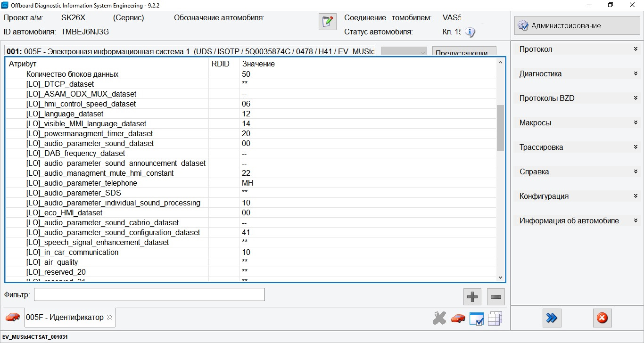
Task: Select the [LO]_DTCP_dataset row
Action: (x=251, y=84)
